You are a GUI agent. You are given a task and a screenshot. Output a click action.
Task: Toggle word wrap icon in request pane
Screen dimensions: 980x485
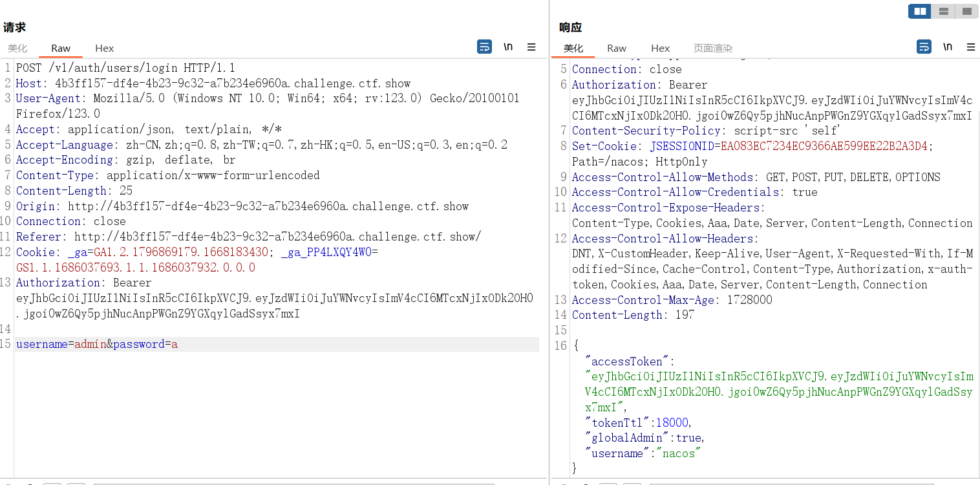(x=484, y=47)
